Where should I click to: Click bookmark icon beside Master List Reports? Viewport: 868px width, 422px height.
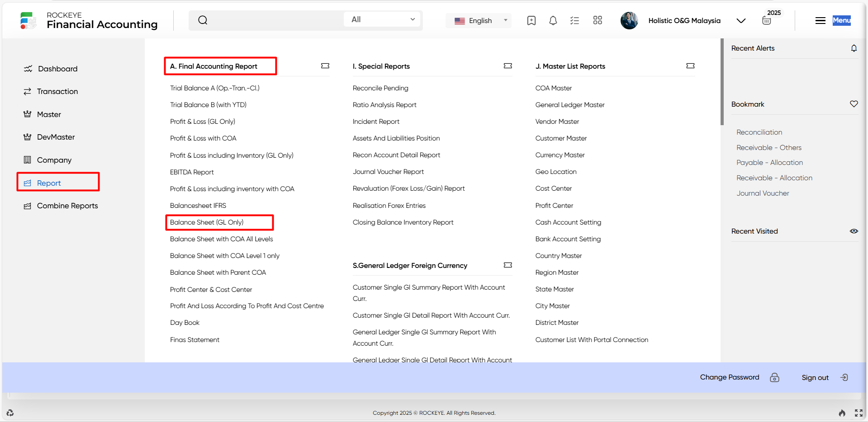click(x=690, y=66)
